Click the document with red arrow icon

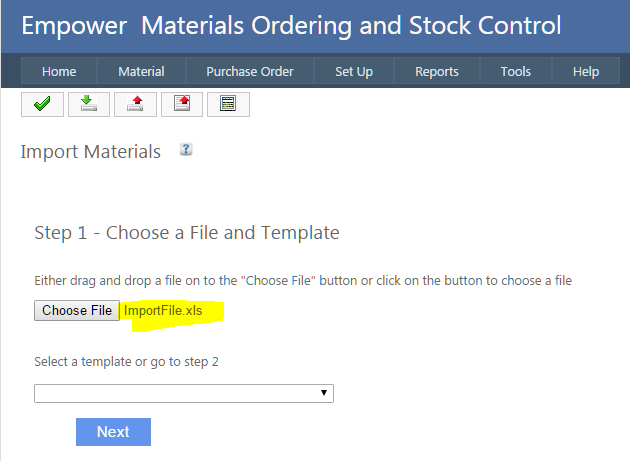pos(182,104)
